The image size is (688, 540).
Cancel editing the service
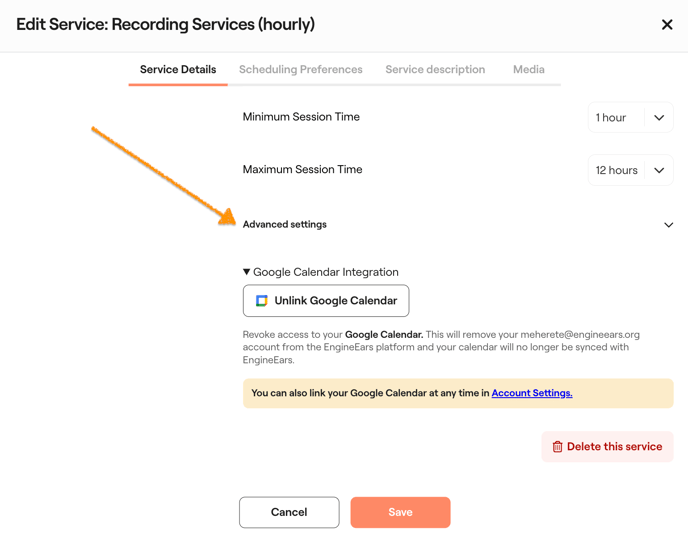(289, 512)
